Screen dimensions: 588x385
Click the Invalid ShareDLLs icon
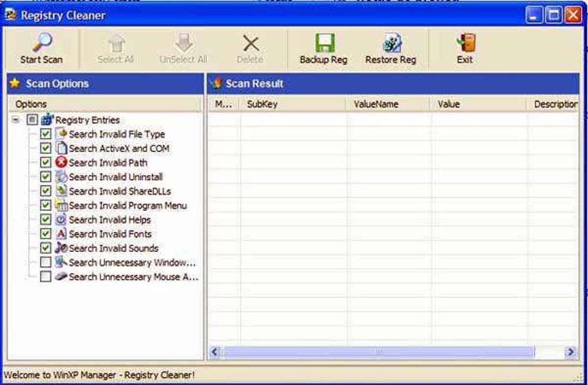coord(61,191)
